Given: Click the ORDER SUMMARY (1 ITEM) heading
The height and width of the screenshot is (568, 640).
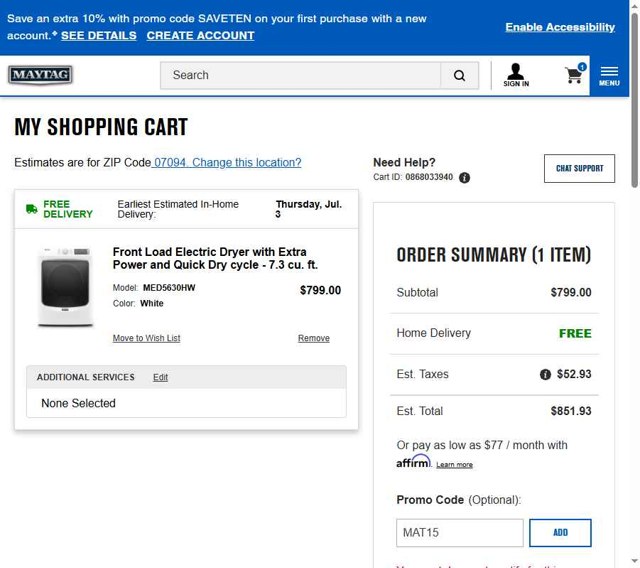Looking at the screenshot, I should [x=493, y=255].
